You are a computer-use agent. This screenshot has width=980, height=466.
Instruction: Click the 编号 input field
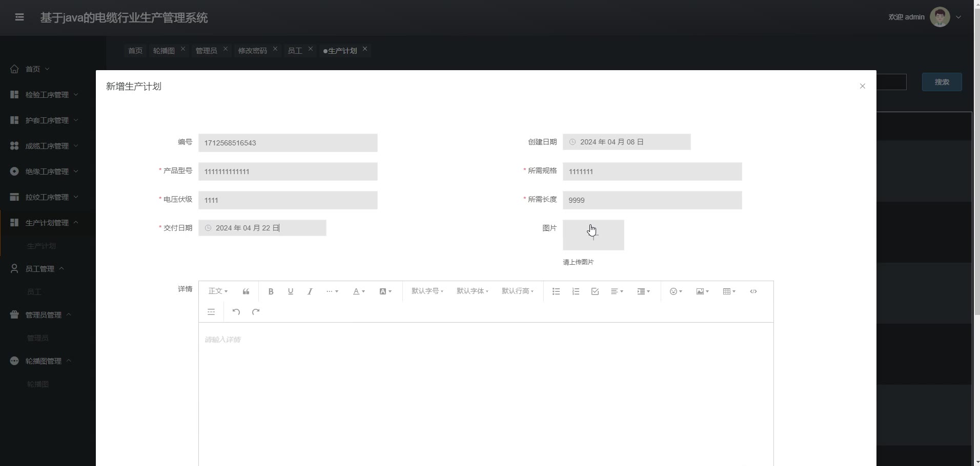tap(288, 143)
